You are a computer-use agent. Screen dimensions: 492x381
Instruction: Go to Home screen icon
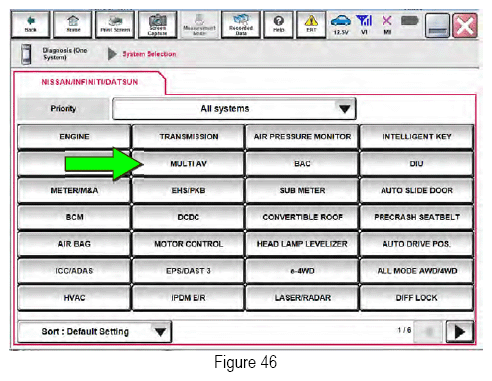[x=73, y=24]
